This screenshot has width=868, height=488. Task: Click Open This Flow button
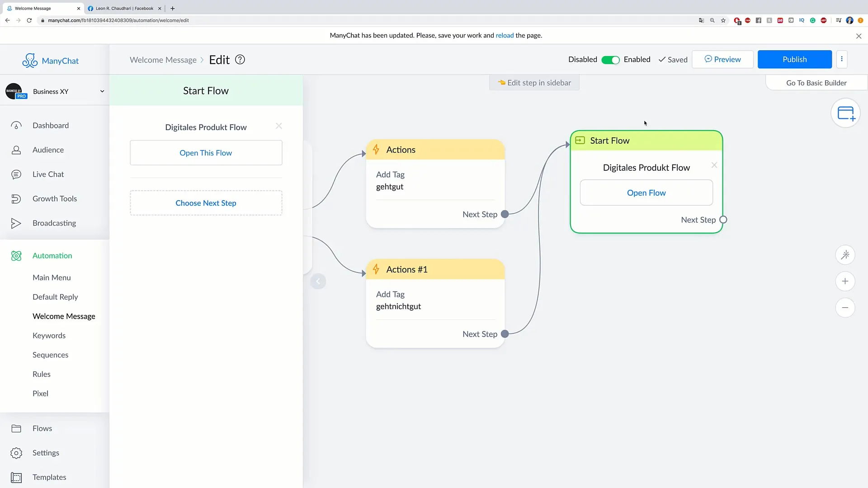click(206, 153)
